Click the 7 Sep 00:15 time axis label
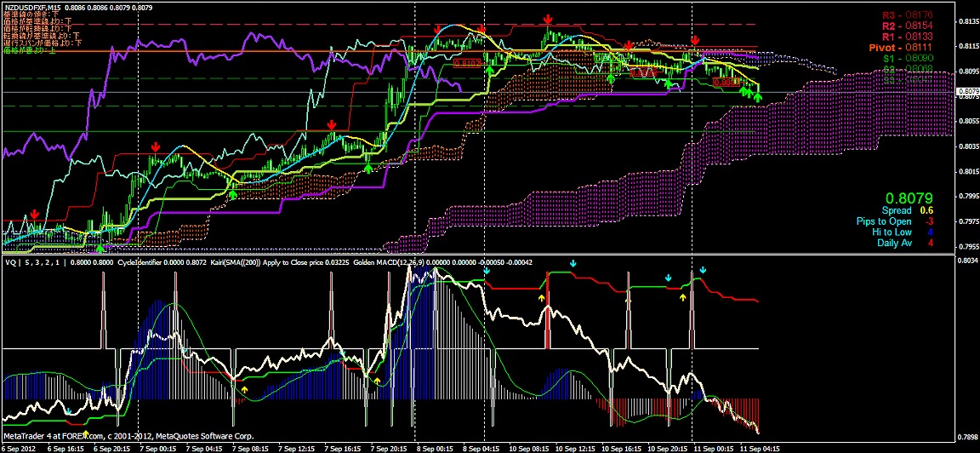The image size is (980, 453). [x=158, y=448]
